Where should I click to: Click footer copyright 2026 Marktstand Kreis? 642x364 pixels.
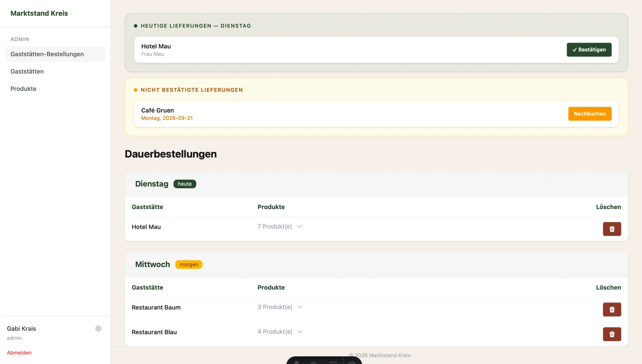coord(379,355)
